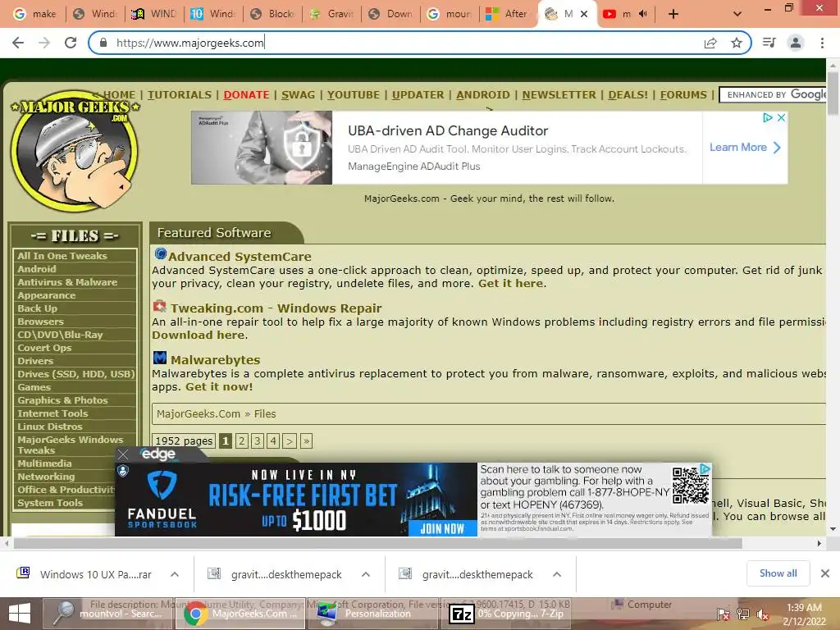Switch to the 'make' Google tab

tap(35, 14)
